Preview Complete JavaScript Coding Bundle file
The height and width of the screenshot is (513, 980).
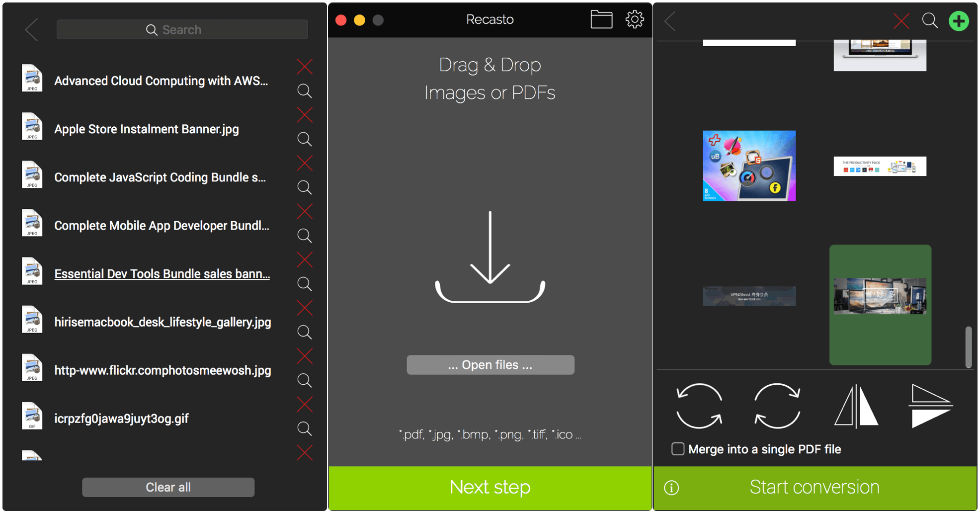305,187
